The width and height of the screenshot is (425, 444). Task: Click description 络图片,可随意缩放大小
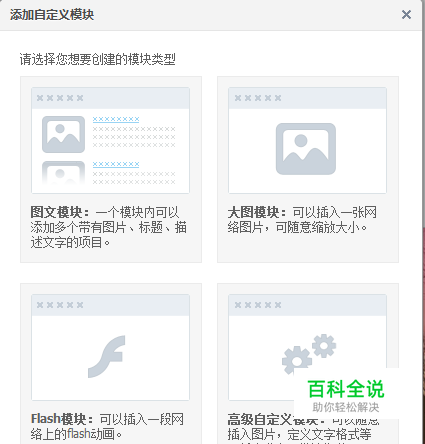[x=297, y=228]
